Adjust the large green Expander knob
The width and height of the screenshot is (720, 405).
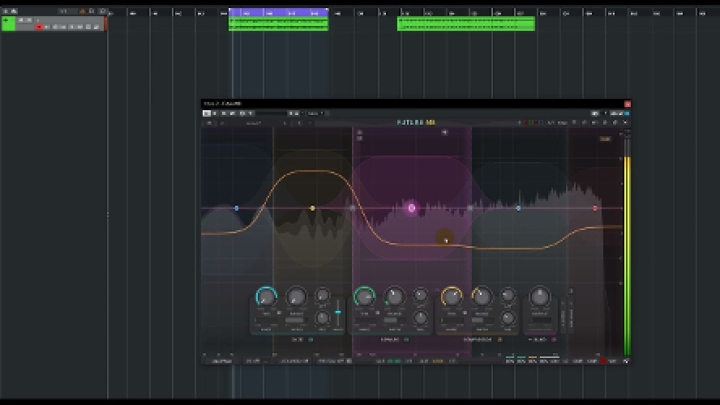tap(364, 297)
